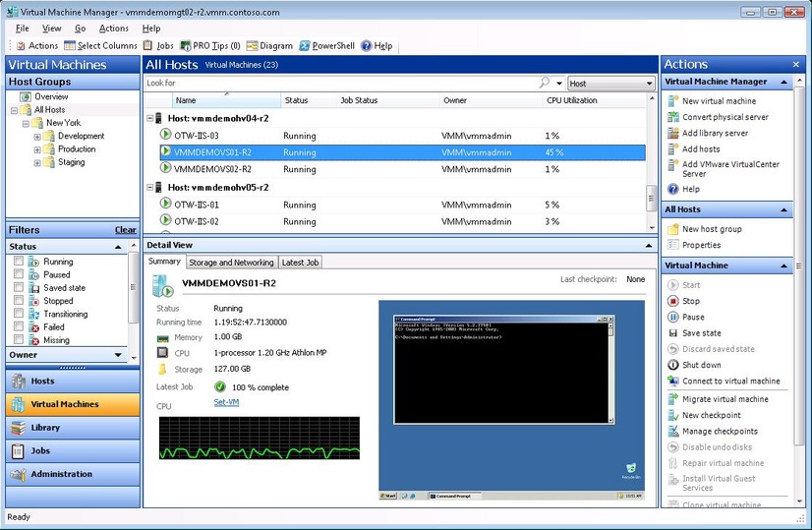Screen dimensions: 812x530
Task: Go to the Jobs view
Action: [73, 450]
